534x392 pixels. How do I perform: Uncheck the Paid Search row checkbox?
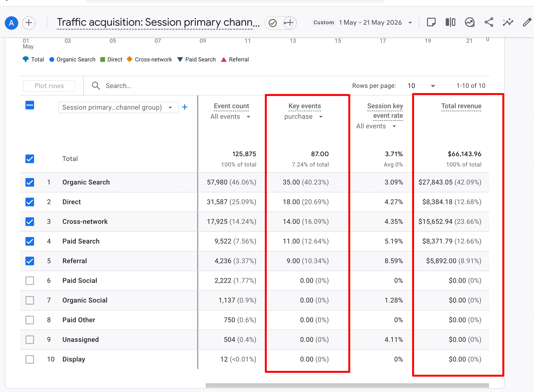coord(30,241)
